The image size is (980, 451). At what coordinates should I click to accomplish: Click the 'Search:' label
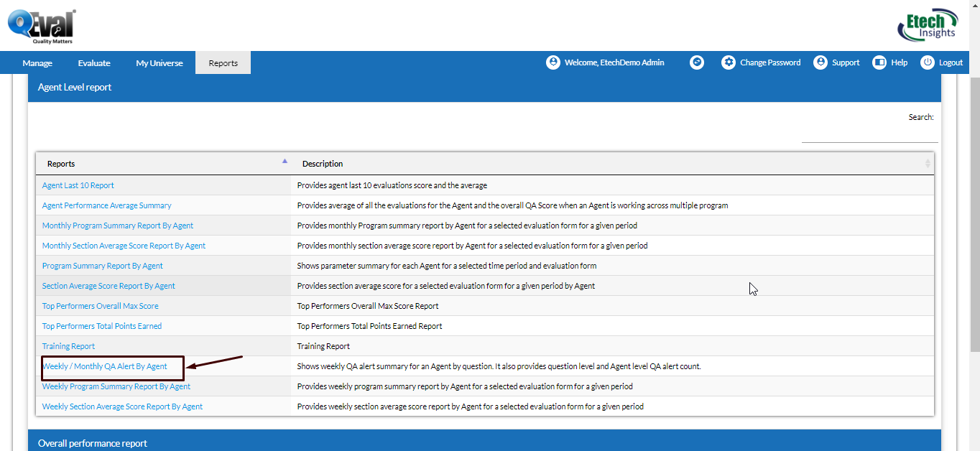(921, 117)
